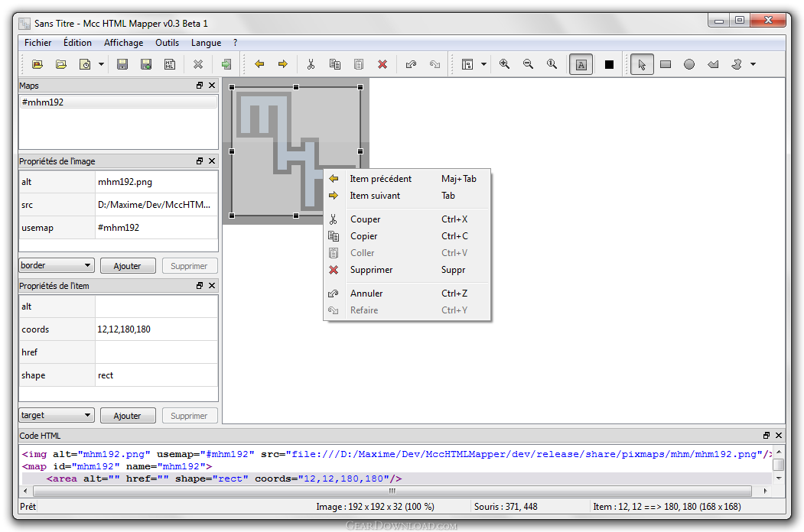Click the scissors cut icon in the toolbar
The image size is (804, 532).
311,64
